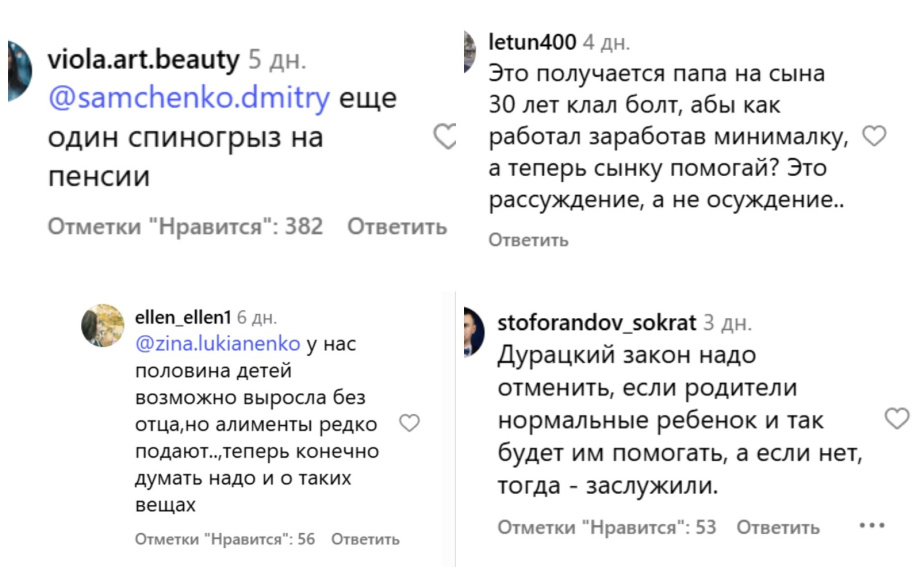This screenshot has height=575, width=920.
Task: Heart the stoforandov_sokrat comment
Action: (x=897, y=418)
